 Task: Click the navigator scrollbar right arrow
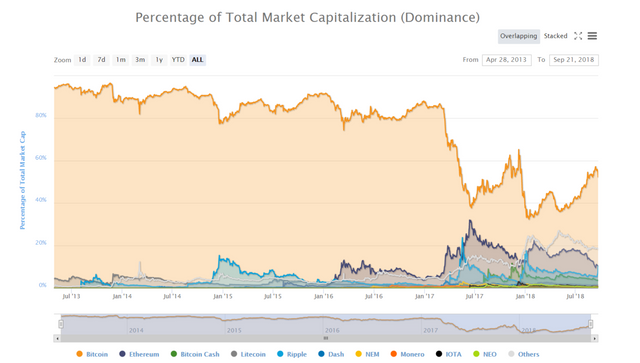[x=595, y=339]
